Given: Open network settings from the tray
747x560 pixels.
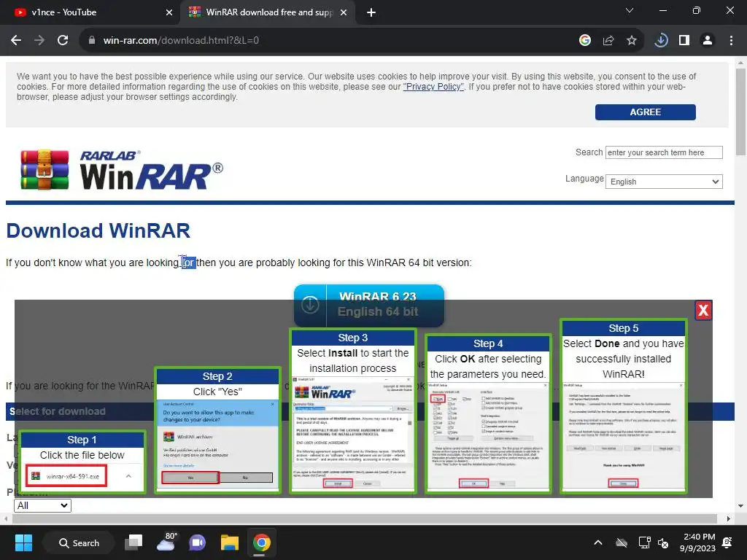Looking at the screenshot, I should pos(645,542).
